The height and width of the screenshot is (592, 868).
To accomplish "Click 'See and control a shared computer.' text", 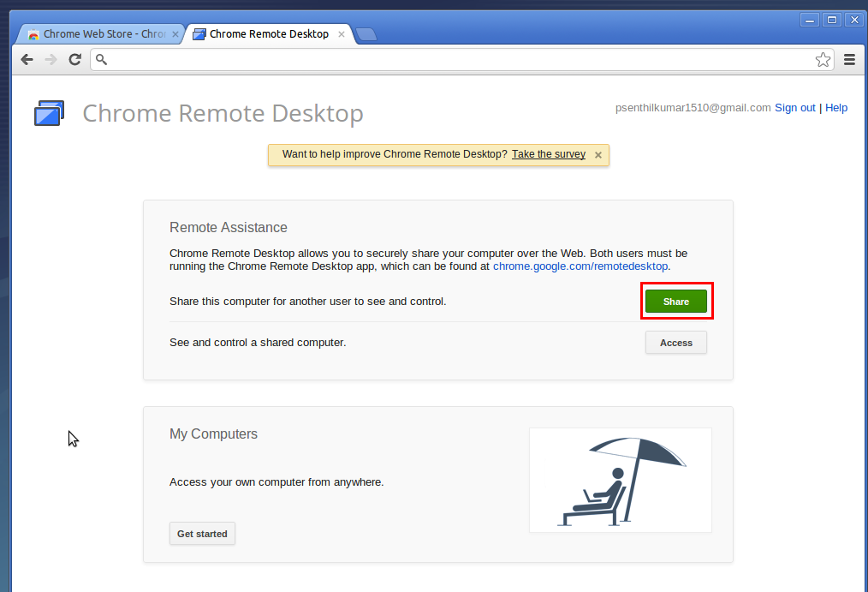I will pos(258,343).
